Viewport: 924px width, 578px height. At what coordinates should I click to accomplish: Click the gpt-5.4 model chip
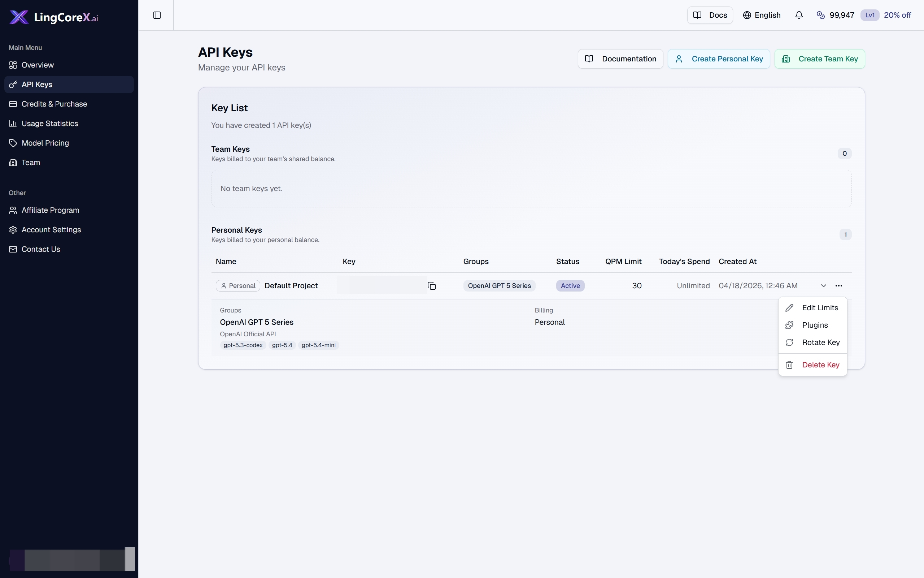(x=282, y=345)
